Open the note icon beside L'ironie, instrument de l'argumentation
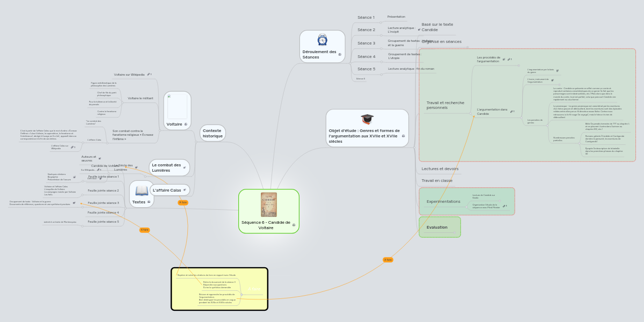This screenshot has height=322, width=644. 552,80
